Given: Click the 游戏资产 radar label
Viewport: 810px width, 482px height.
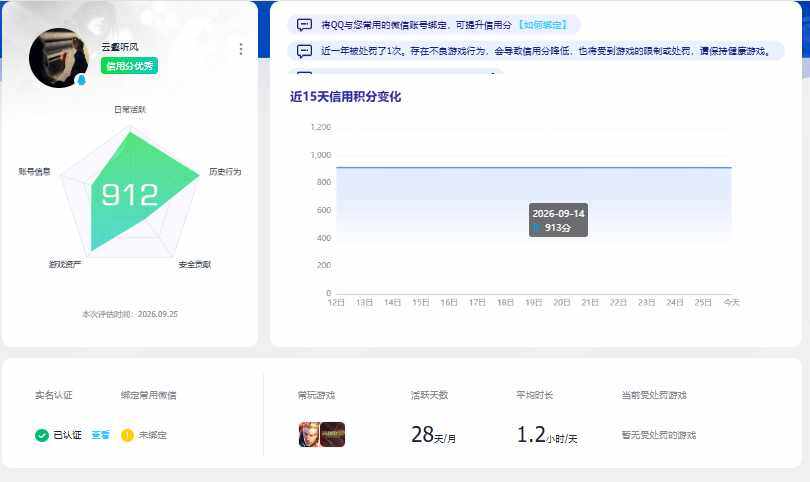Looking at the screenshot, I should [65, 265].
